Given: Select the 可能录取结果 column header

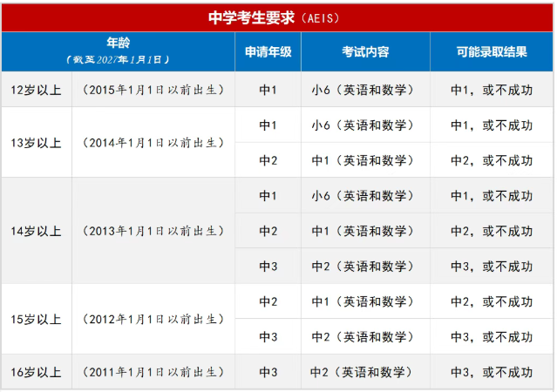Looking at the screenshot, I should [x=492, y=52].
